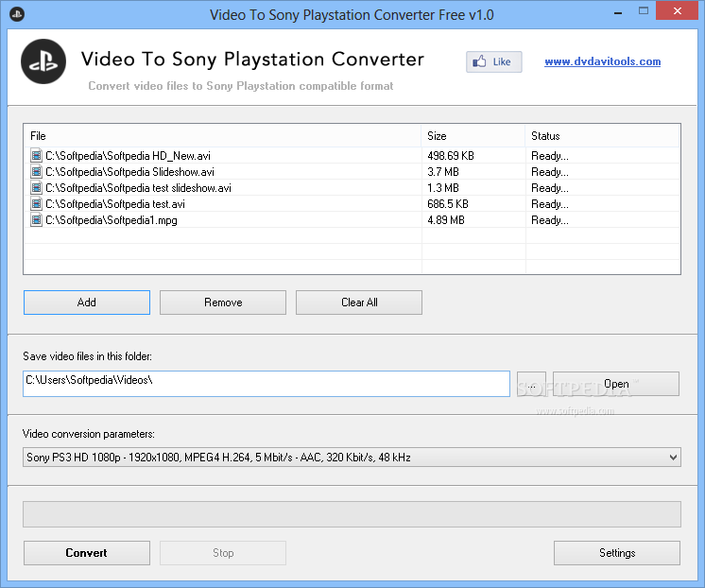
Task: Click the PlayStation logo in header
Action: coord(43,61)
